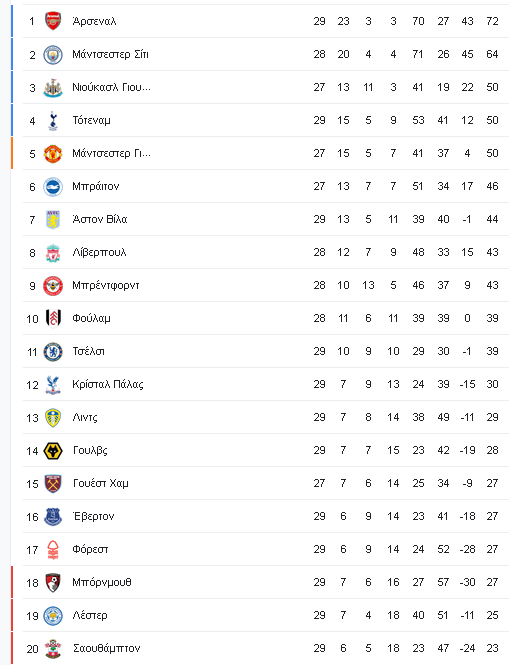Open the Μπόρνμουθ team link
The width and height of the screenshot is (509, 665).
pos(102,582)
